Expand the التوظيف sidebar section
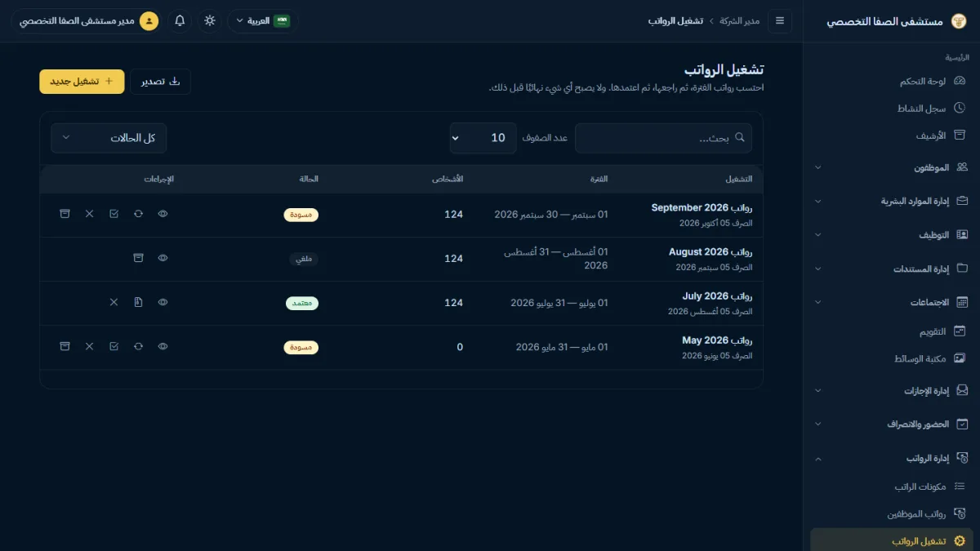Image resolution: width=980 pixels, height=551 pixels. pos(892,235)
